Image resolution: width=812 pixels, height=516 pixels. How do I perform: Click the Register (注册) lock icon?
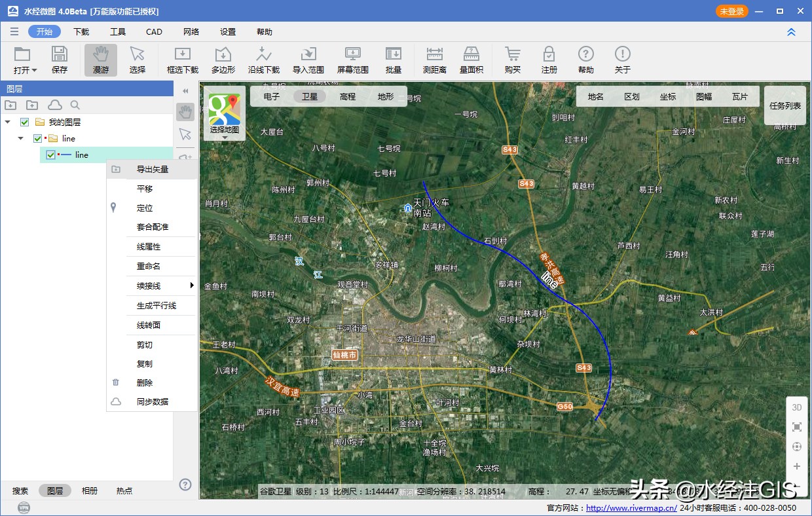click(549, 54)
